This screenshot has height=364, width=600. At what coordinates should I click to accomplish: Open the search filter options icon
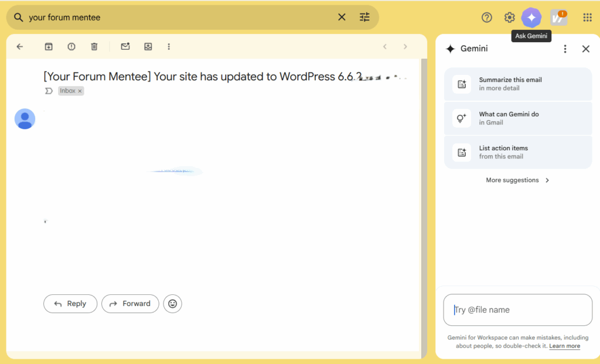tap(364, 17)
